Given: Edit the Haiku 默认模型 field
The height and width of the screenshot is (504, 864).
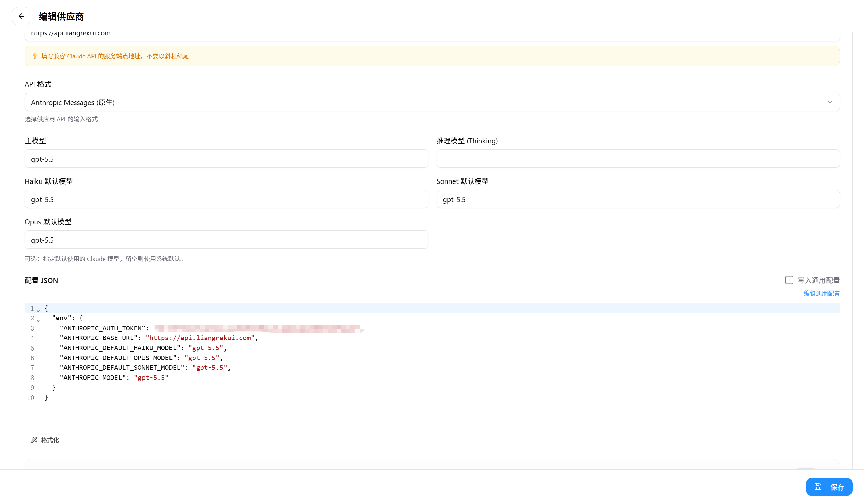Looking at the screenshot, I should 226,199.
